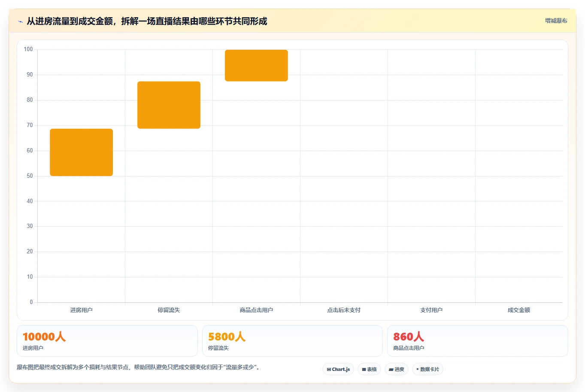The height and width of the screenshot is (392, 585).
Task: Click the 进房用户 x-axis label
Action: pyautogui.click(x=81, y=310)
